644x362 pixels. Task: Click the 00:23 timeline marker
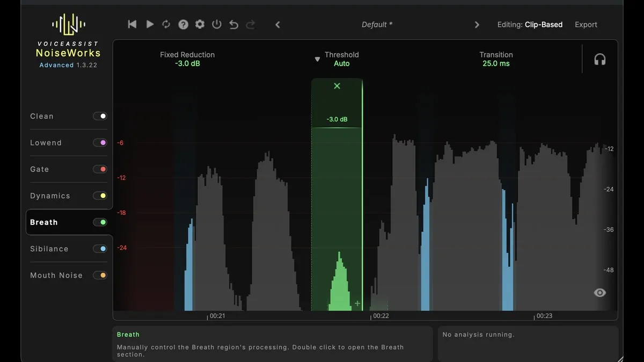click(x=544, y=316)
